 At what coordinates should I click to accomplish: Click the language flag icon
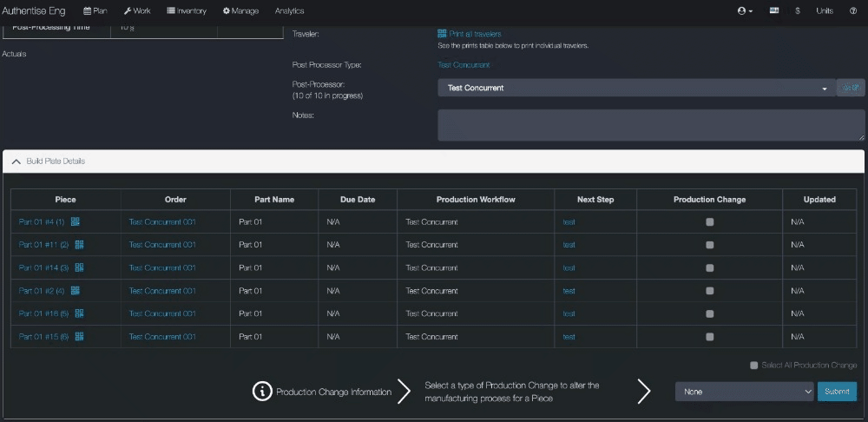click(x=773, y=11)
